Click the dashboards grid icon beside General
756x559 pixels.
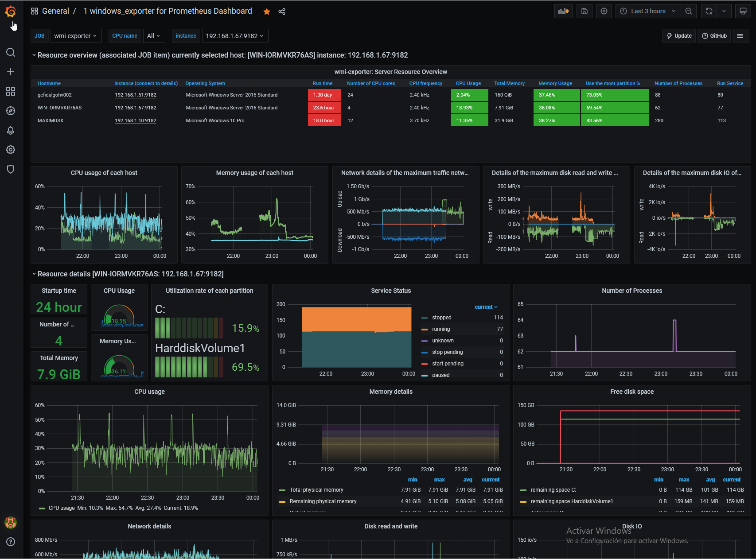point(35,11)
